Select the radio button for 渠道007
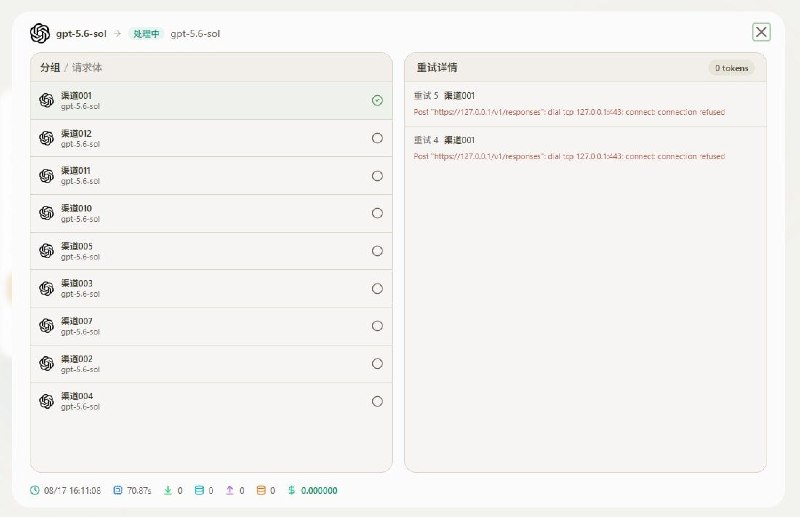The image size is (800, 517). (377, 326)
